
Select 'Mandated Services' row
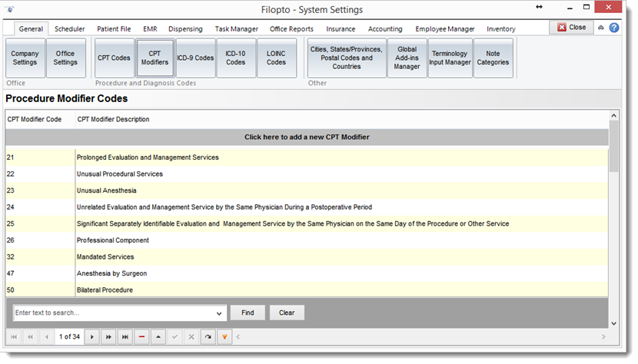coord(307,257)
